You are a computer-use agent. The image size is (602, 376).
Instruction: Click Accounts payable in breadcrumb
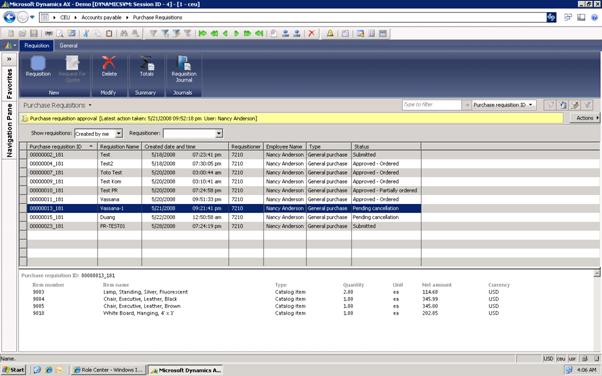pos(101,17)
